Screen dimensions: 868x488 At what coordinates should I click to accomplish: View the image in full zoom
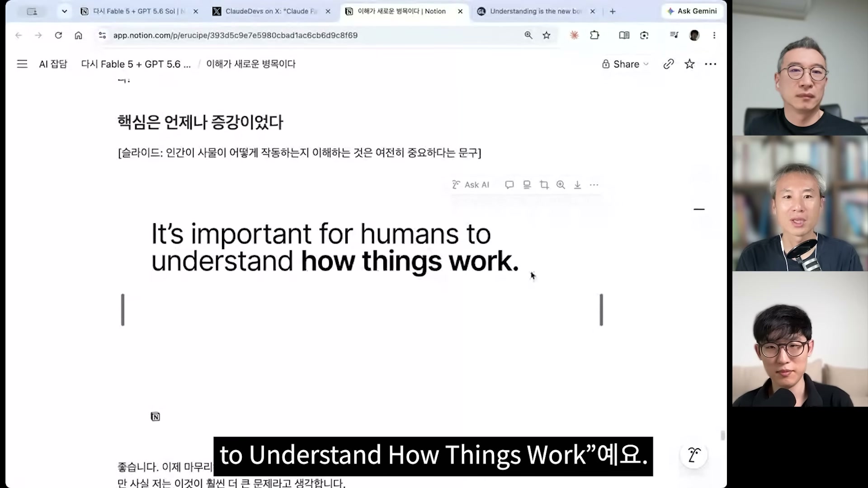click(561, 185)
